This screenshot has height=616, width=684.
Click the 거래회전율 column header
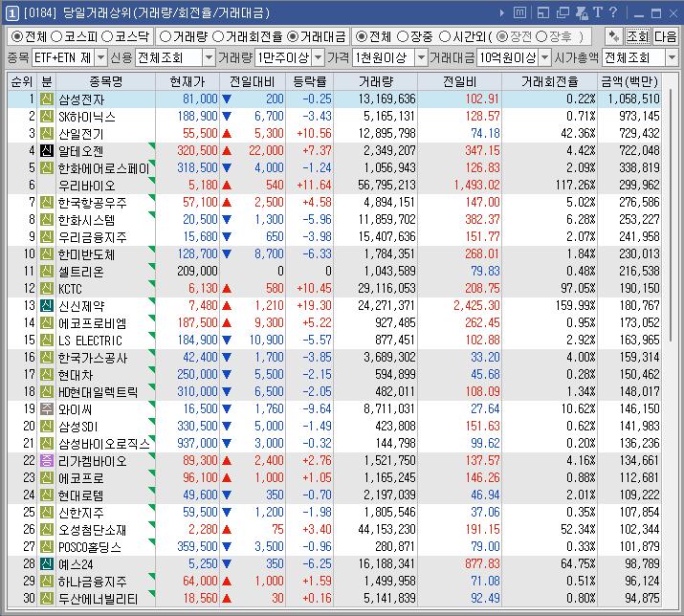tap(549, 81)
